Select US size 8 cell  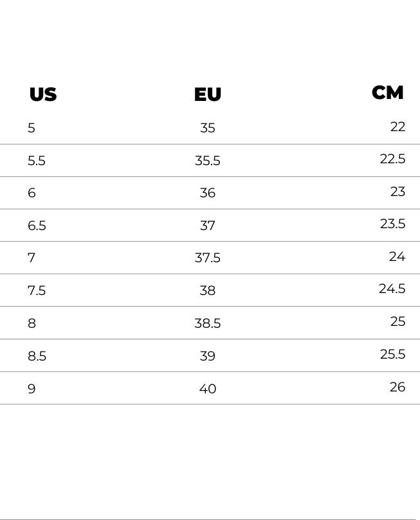[x=32, y=323]
